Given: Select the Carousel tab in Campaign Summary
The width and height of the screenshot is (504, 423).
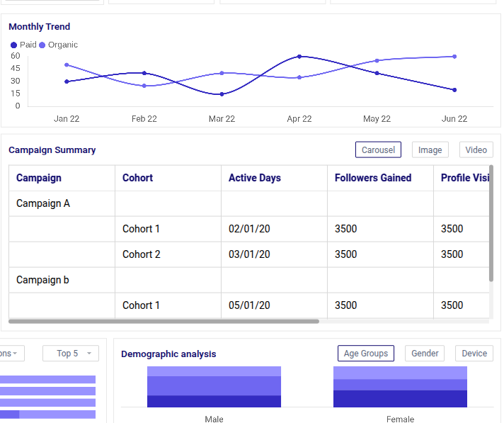Looking at the screenshot, I should [378, 150].
